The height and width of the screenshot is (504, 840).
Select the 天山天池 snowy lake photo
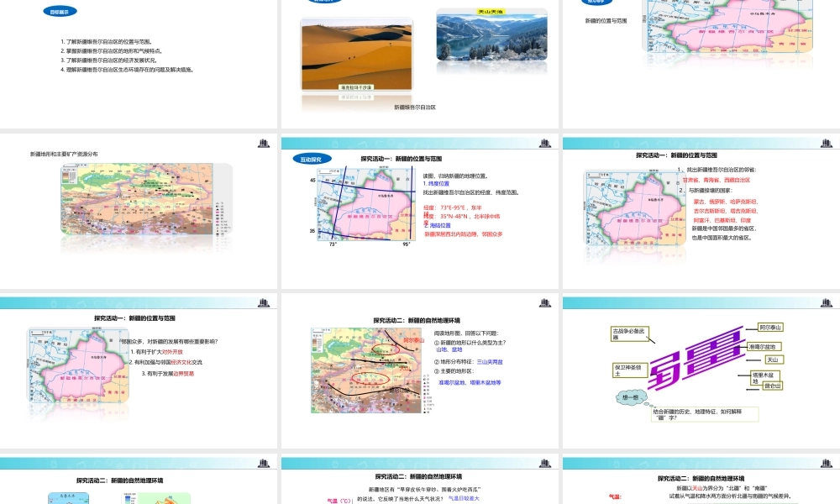point(491,34)
